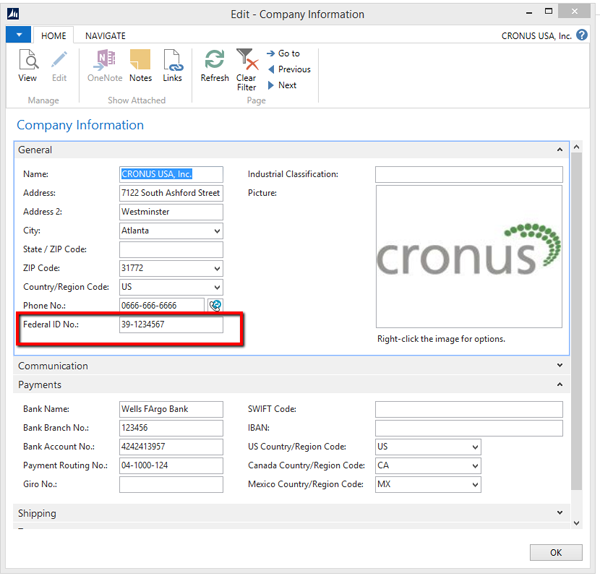Open the Country/Region Code dropdown

pos(217,287)
